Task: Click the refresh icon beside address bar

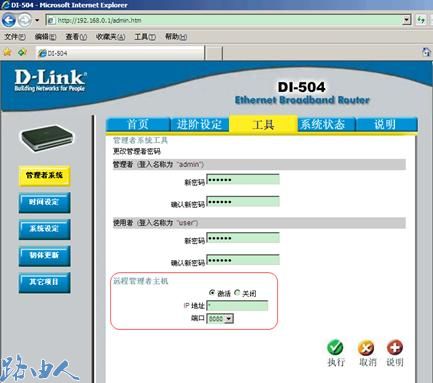Action: 421,20
